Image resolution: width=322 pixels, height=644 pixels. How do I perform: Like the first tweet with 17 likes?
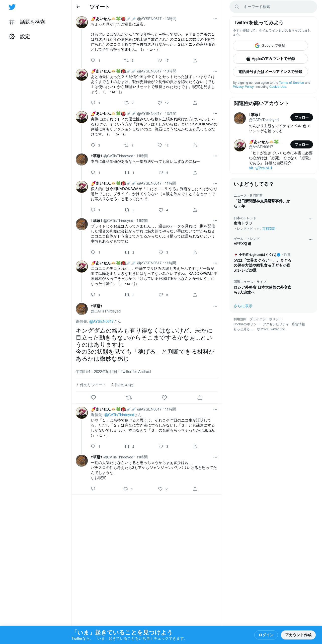point(160,60)
